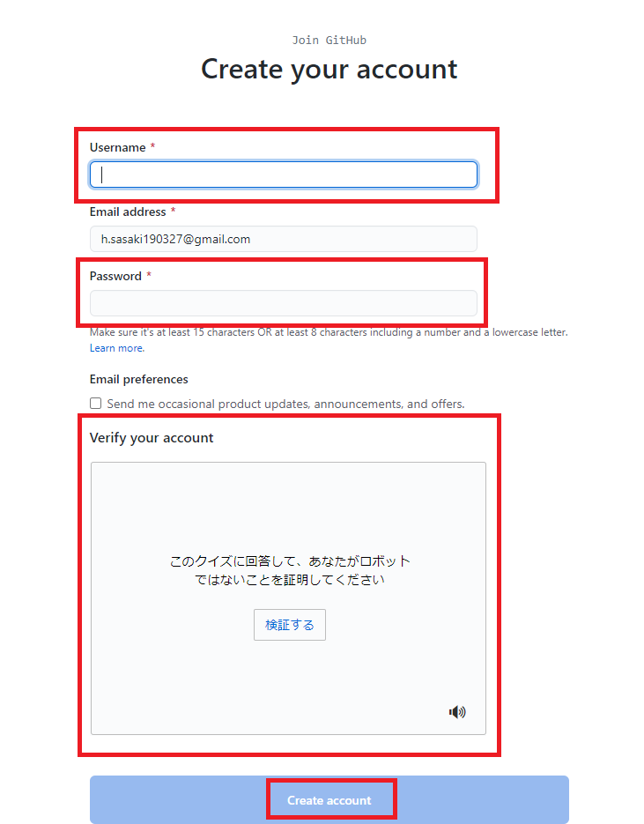This screenshot has height=824, width=644.
Task: Click the 'Create your account' page title
Action: pyautogui.click(x=329, y=69)
